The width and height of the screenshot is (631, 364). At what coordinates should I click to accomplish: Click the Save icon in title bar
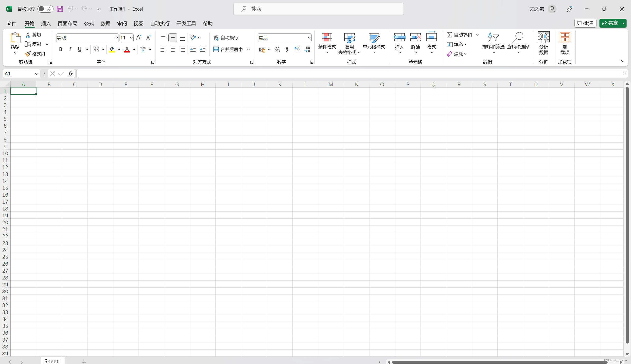click(60, 9)
